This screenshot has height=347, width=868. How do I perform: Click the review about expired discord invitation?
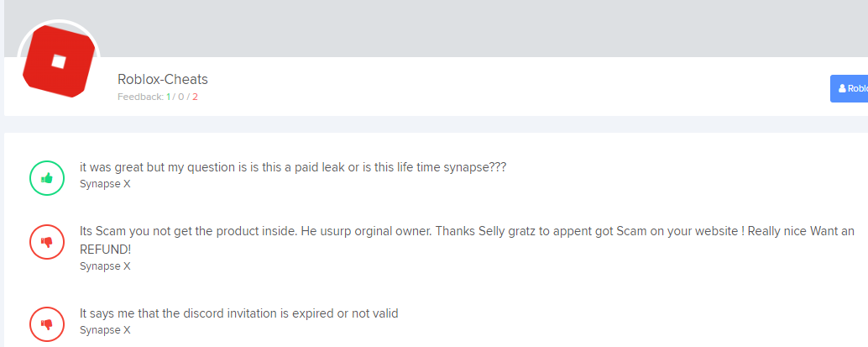(238, 313)
